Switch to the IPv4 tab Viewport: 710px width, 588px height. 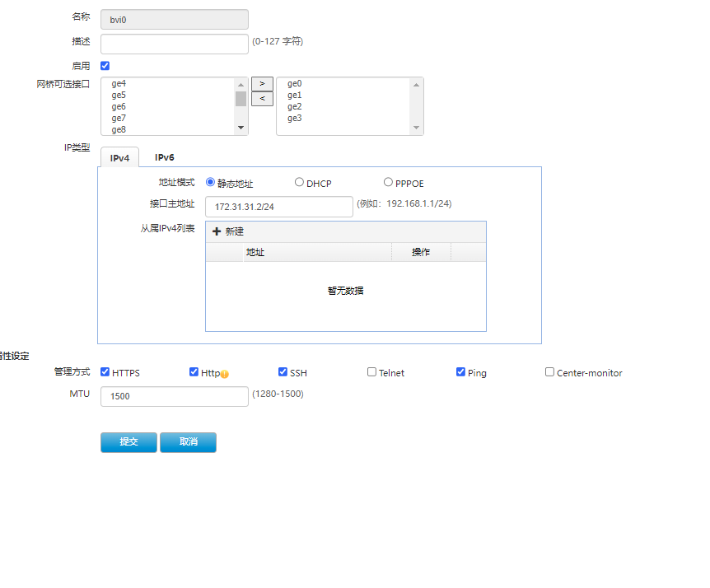[119, 157]
